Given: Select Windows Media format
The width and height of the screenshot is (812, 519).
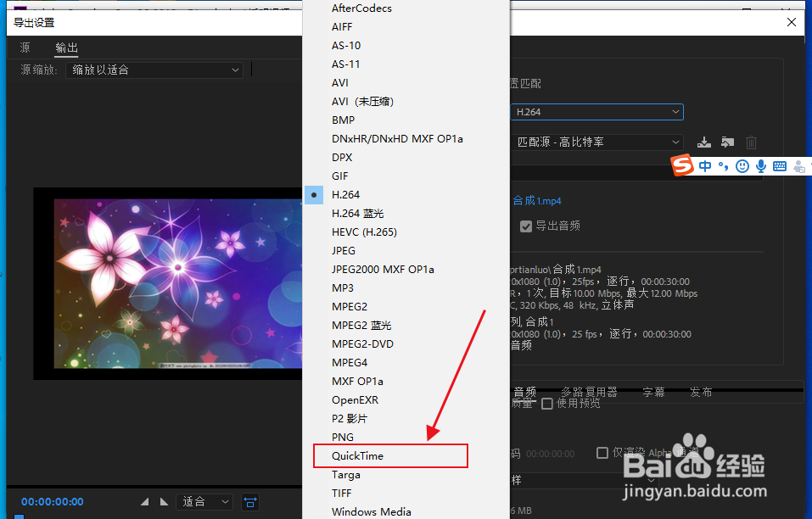Looking at the screenshot, I should pos(372,511).
